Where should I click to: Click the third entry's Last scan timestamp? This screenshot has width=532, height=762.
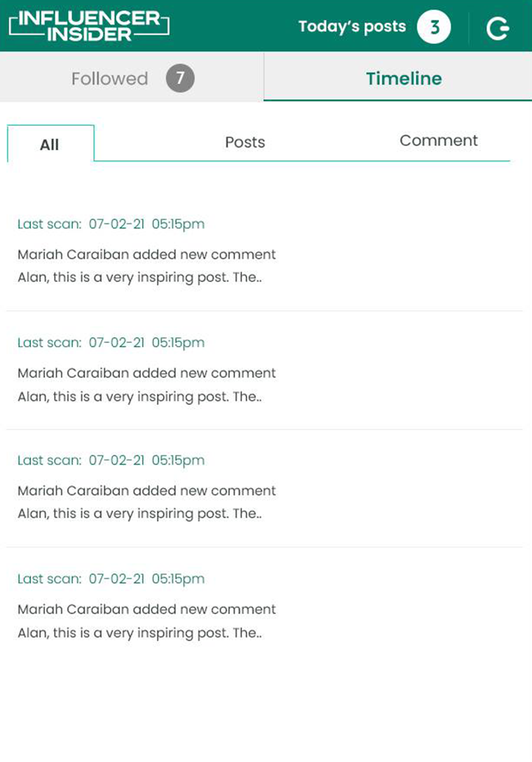point(111,460)
